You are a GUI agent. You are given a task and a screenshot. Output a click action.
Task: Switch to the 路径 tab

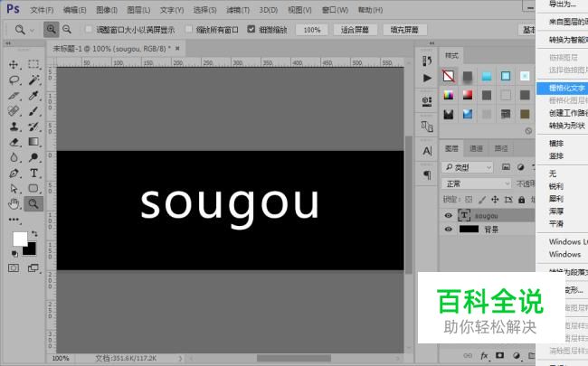(x=501, y=149)
